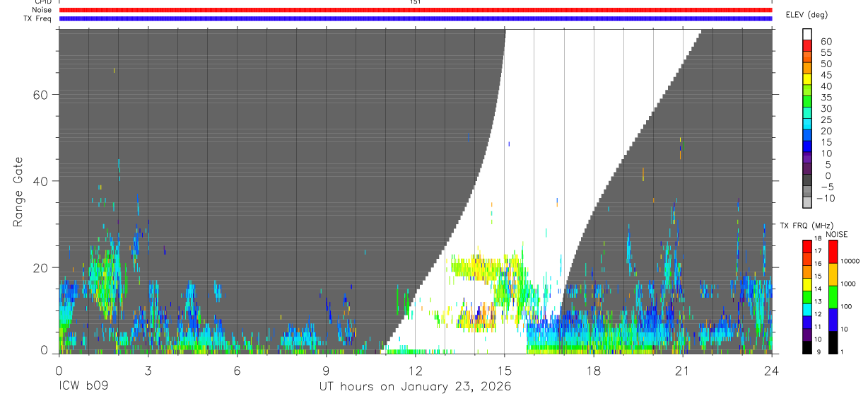Click the '60' tick label on Range Gate axis
Screen dimensions: 868x401
[x=40, y=95]
